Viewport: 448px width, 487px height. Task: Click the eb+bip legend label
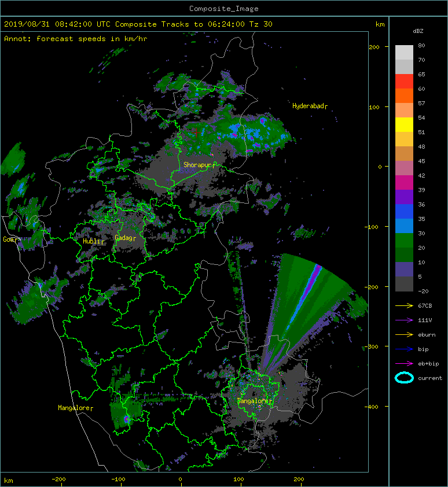428,363
